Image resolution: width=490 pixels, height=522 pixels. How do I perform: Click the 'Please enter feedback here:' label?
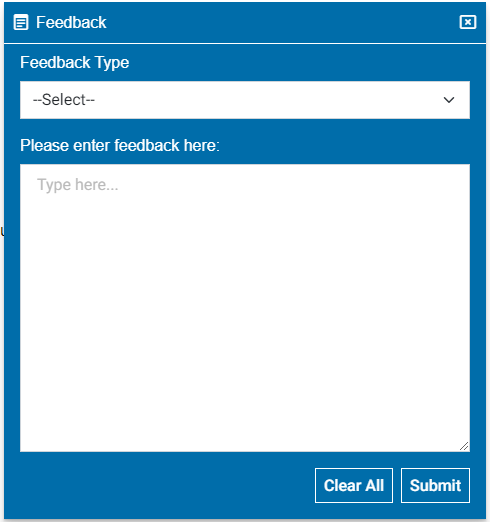point(120,145)
